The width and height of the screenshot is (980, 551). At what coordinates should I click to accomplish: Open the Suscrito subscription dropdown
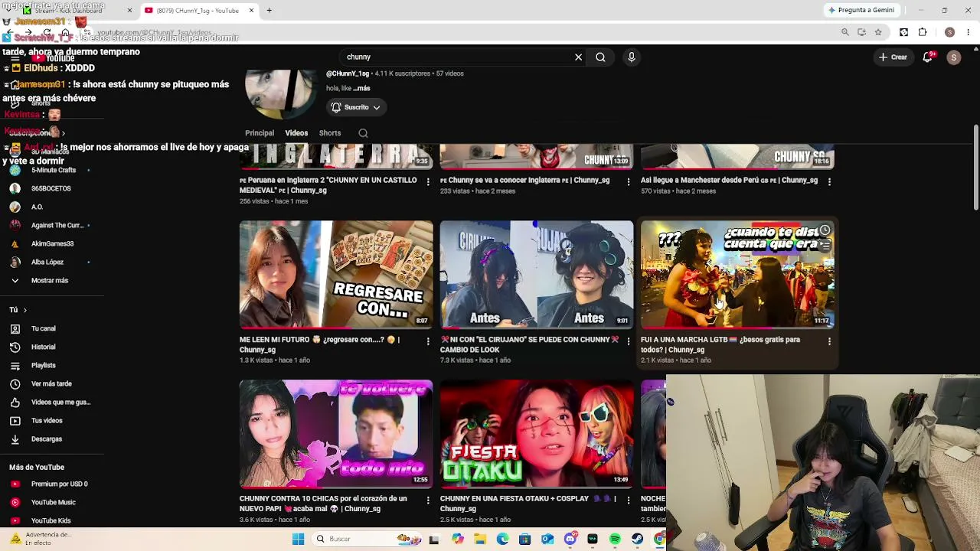(355, 107)
